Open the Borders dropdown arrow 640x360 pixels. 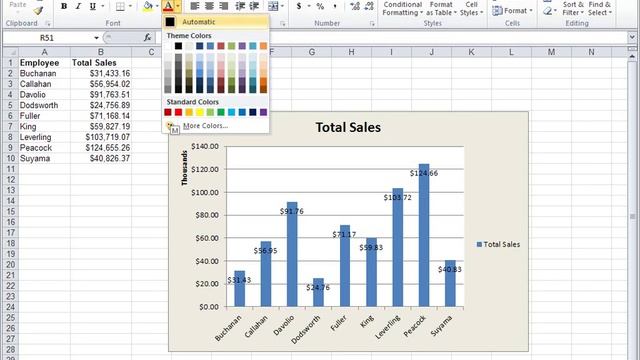click(130, 6)
